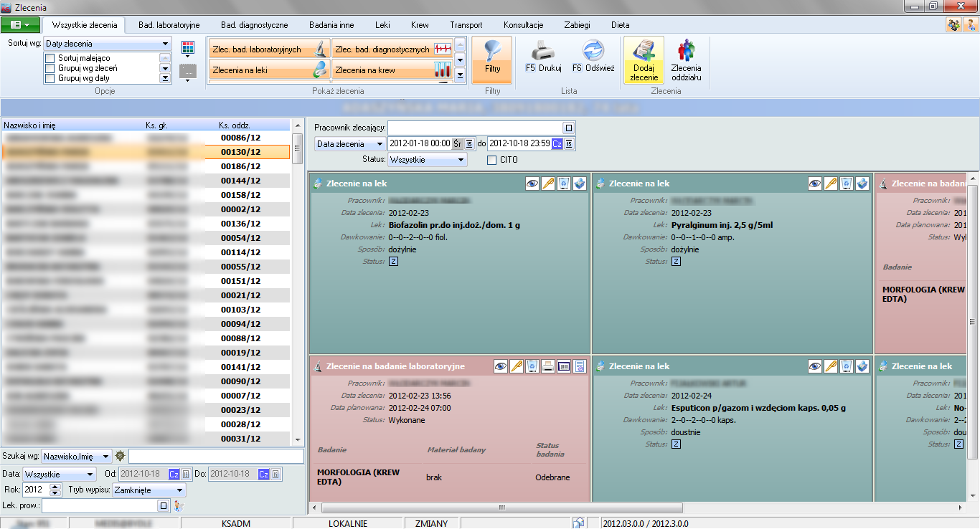Enable Sortuj malejąco checkbox
Image resolution: width=980 pixels, height=529 pixels.
click(x=50, y=58)
